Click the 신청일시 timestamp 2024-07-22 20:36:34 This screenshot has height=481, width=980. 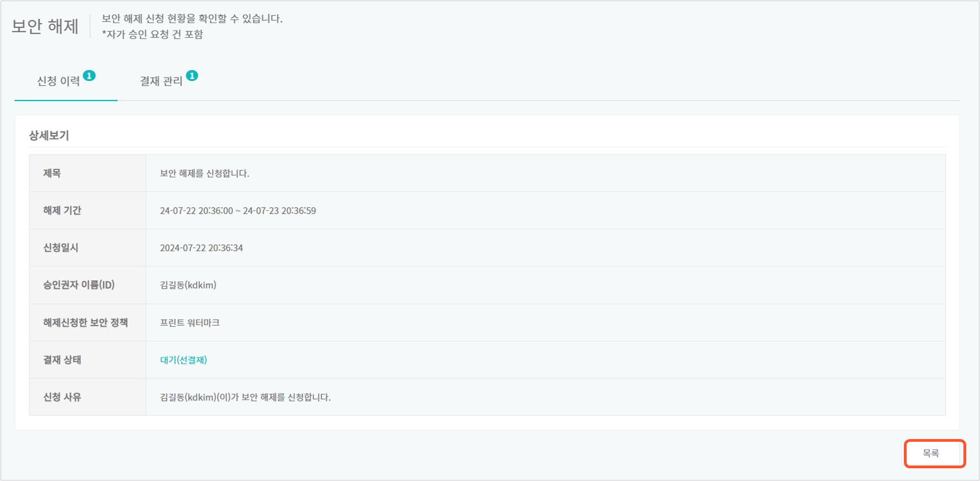pyautogui.click(x=201, y=248)
